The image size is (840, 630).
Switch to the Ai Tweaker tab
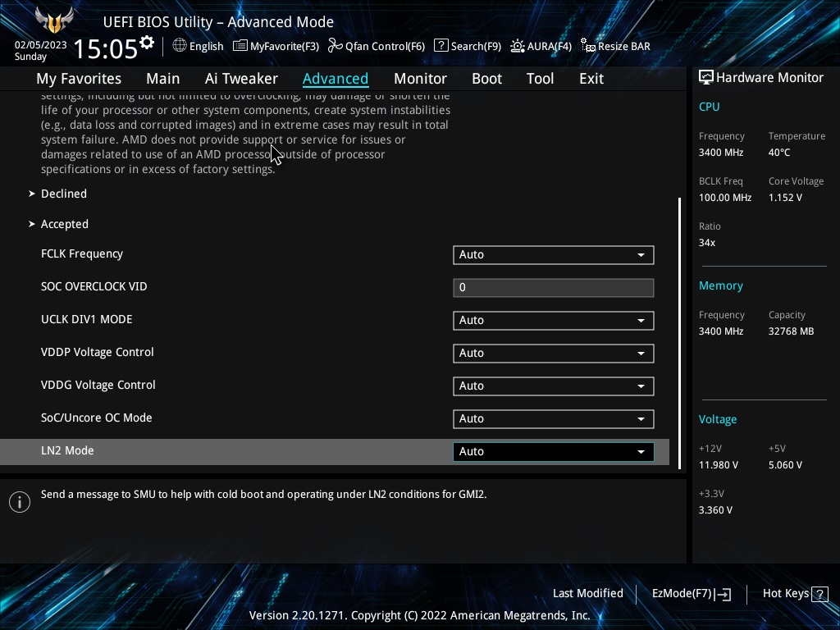tap(241, 79)
